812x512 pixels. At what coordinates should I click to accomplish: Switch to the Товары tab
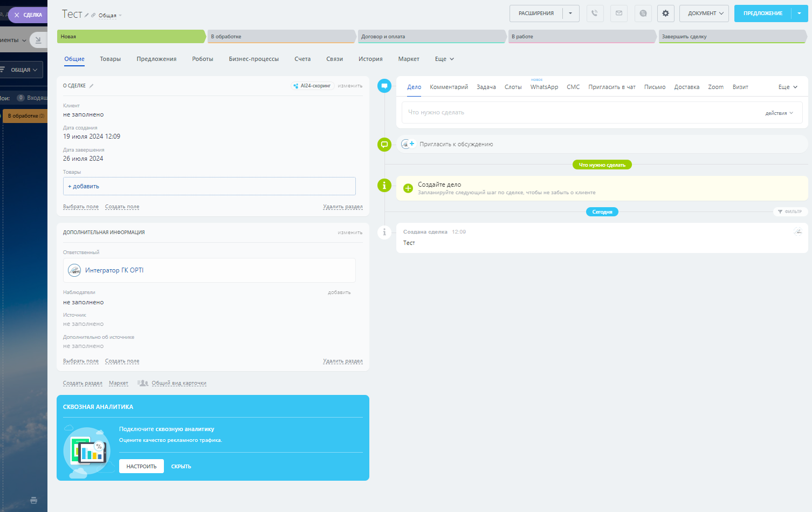(110, 59)
